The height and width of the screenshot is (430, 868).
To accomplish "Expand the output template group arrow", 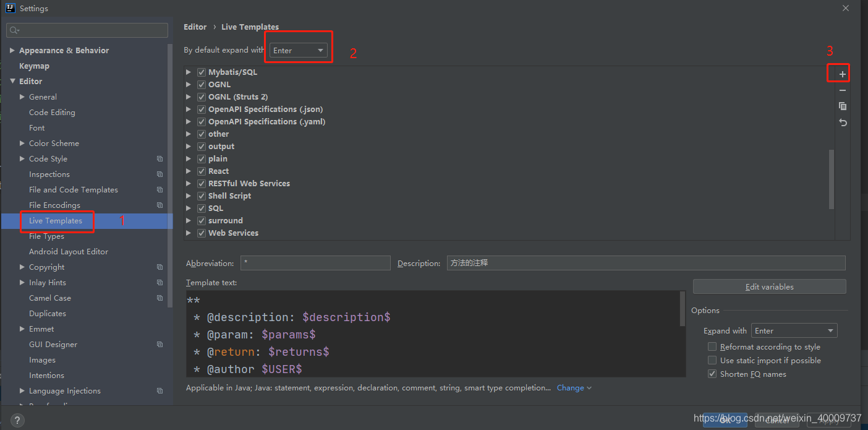I will [x=189, y=147].
